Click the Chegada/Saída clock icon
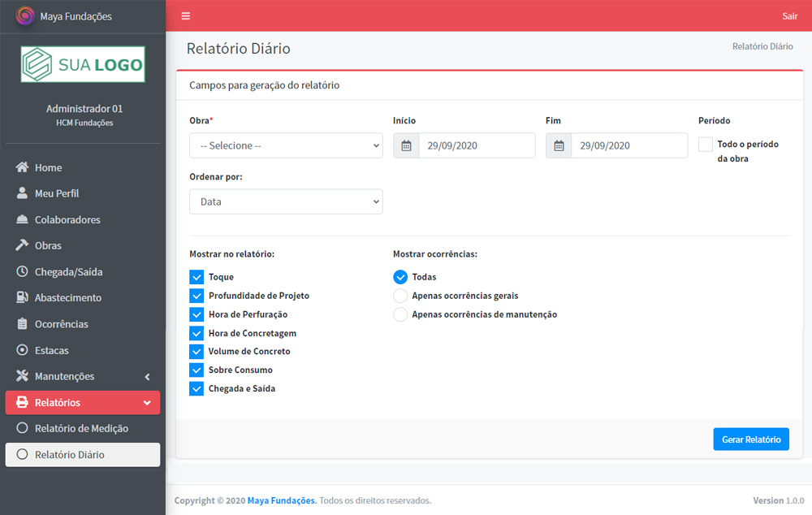The image size is (812, 515). [x=22, y=271]
